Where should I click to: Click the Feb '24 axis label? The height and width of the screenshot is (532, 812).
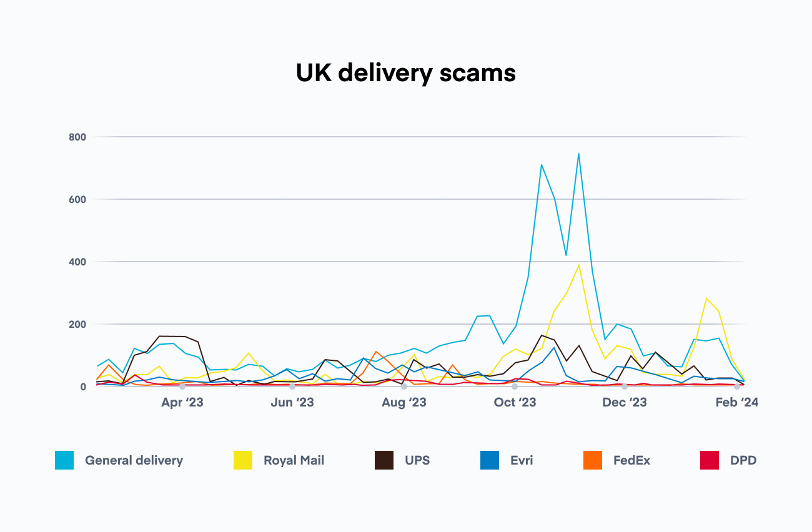737,403
